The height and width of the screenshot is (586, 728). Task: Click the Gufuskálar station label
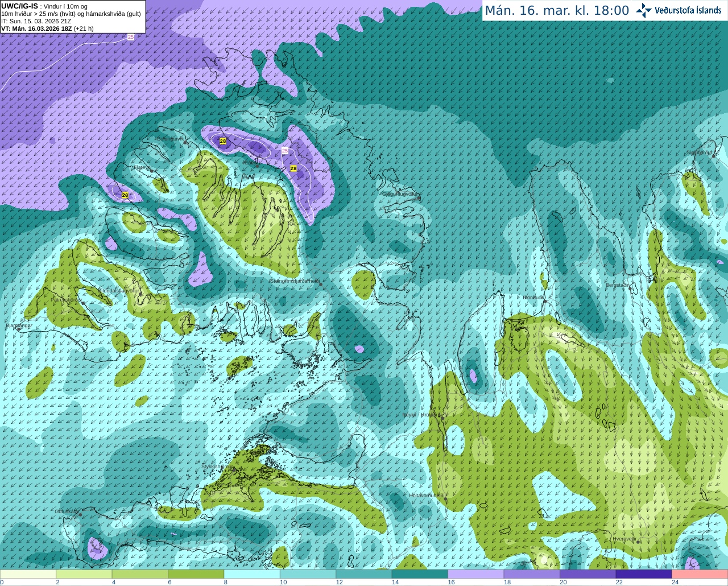click(x=66, y=511)
